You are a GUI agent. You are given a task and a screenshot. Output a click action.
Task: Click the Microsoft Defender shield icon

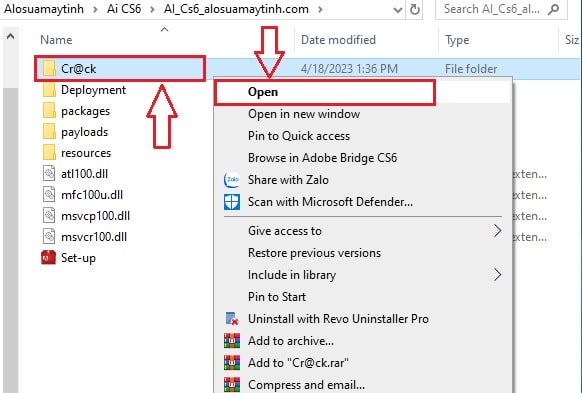[x=232, y=202]
